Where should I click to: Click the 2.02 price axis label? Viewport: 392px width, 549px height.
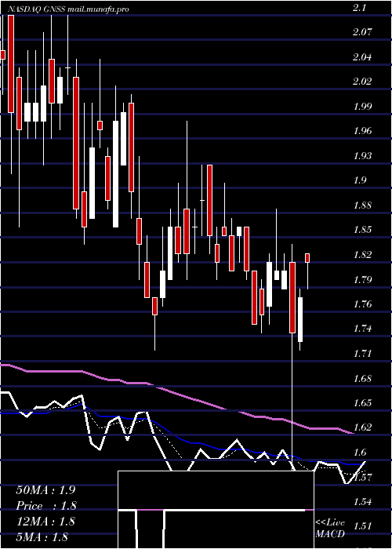click(x=362, y=82)
